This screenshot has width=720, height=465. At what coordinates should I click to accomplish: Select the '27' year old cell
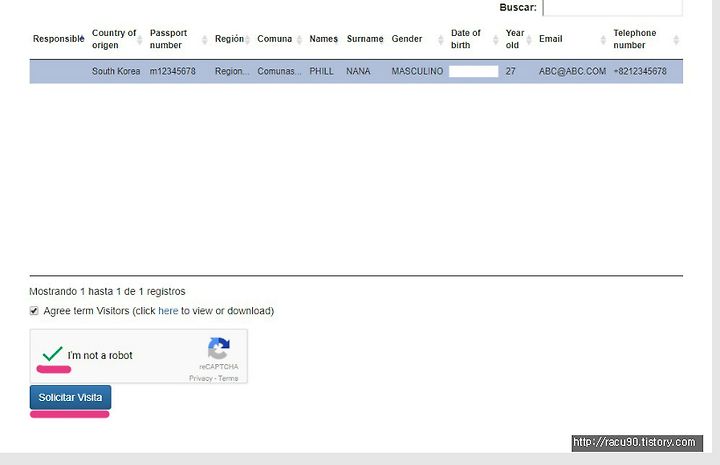tap(511, 71)
